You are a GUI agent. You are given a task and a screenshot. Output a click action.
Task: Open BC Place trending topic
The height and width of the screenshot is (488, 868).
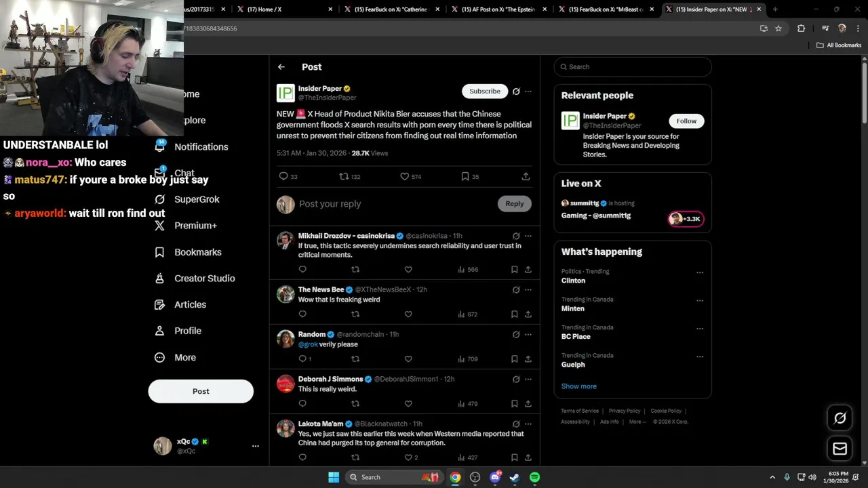click(576, 337)
